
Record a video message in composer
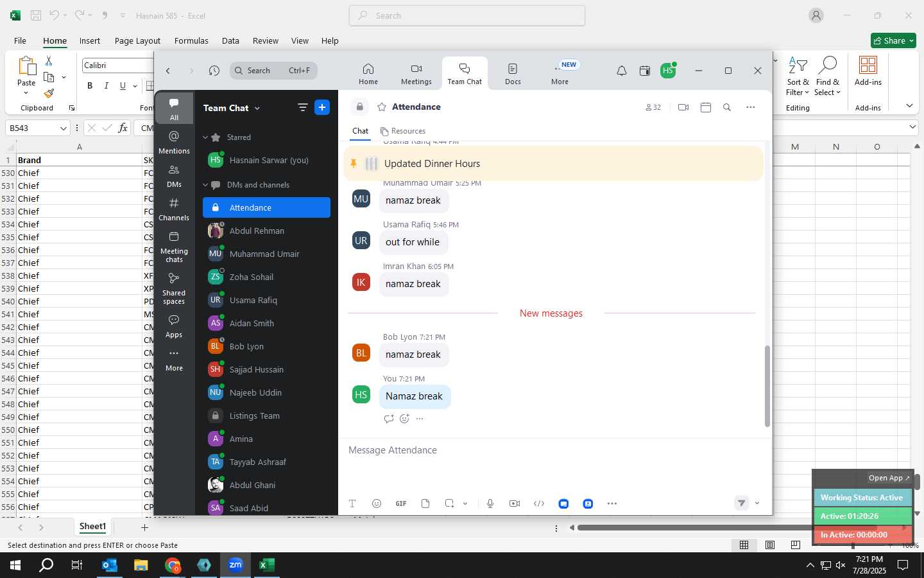click(515, 504)
